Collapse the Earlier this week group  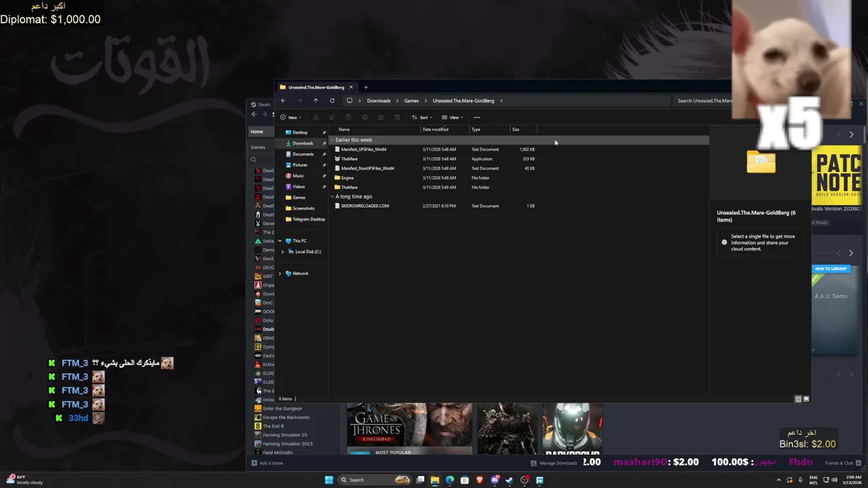coord(332,140)
